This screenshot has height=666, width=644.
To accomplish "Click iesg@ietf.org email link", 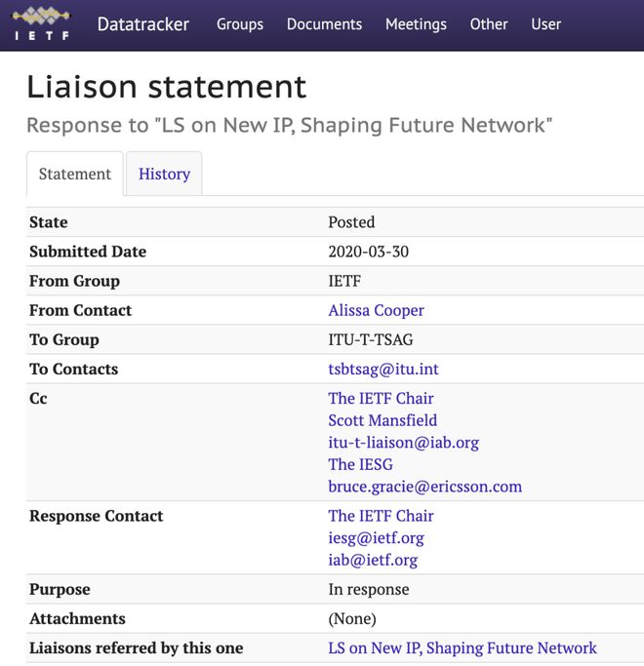I will click(x=377, y=538).
